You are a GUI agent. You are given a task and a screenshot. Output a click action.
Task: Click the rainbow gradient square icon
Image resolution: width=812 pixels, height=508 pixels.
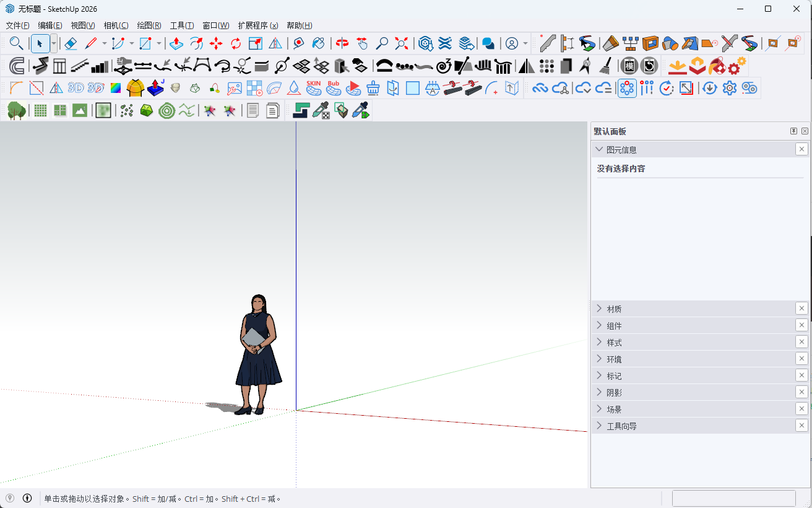[x=116, y=88]
